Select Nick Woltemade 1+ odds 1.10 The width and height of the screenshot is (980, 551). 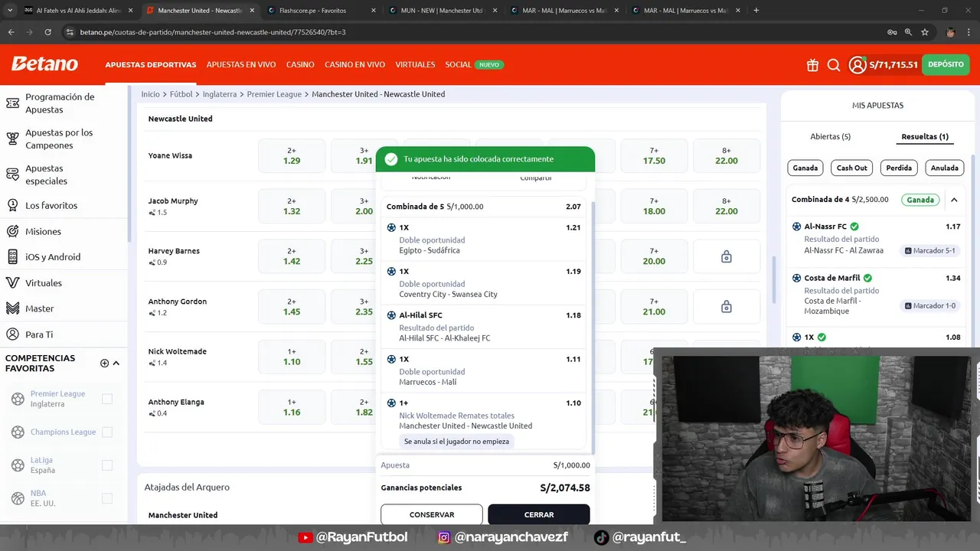pos(292,357)
